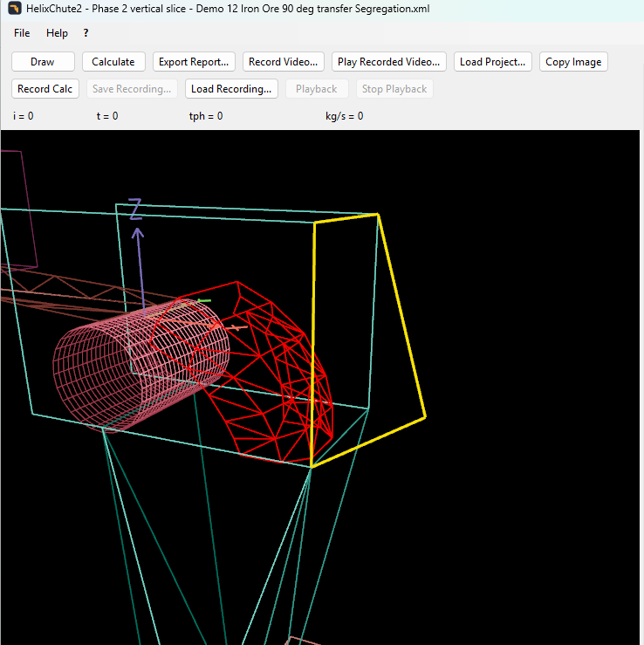The image size is (644, 645).
Task: Open Load Project dialog
Action: tap(493, 62)
